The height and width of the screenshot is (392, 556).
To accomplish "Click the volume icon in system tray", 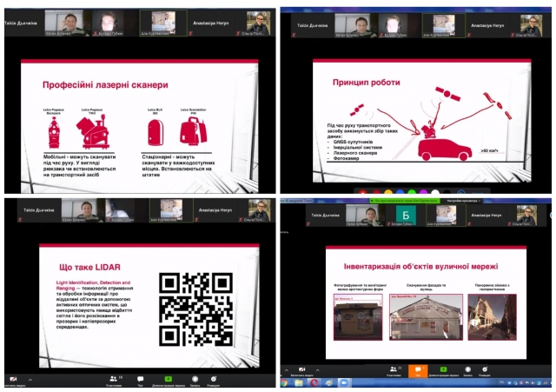I will 532,383.
